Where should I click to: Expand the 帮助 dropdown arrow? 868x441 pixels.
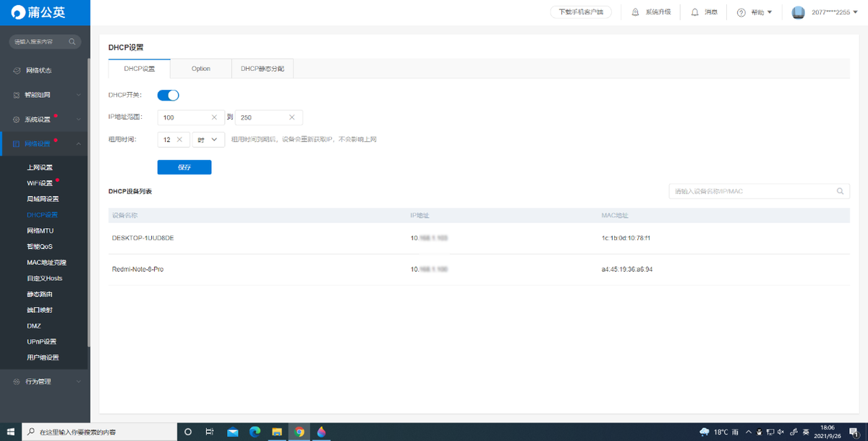(x=770, y=12)
